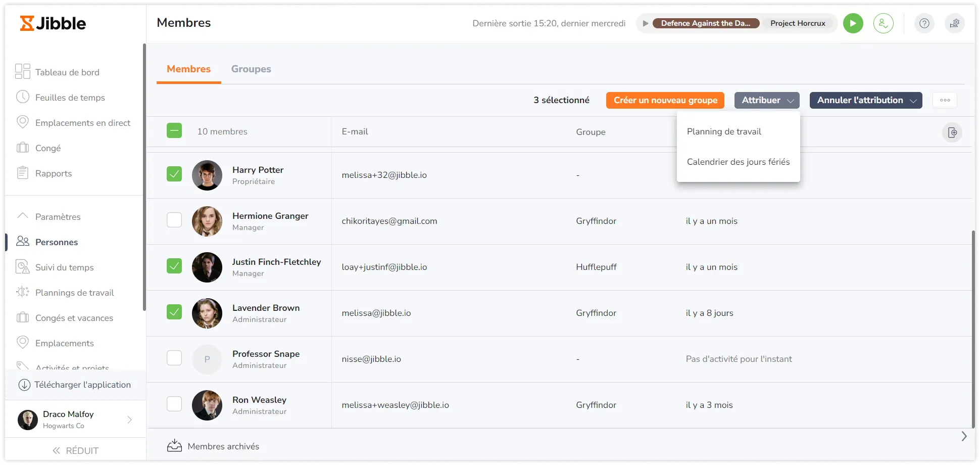The height and width of the screenshot is (465, 980).
Task: Click the green play timer button
Action: coord(853,23)
